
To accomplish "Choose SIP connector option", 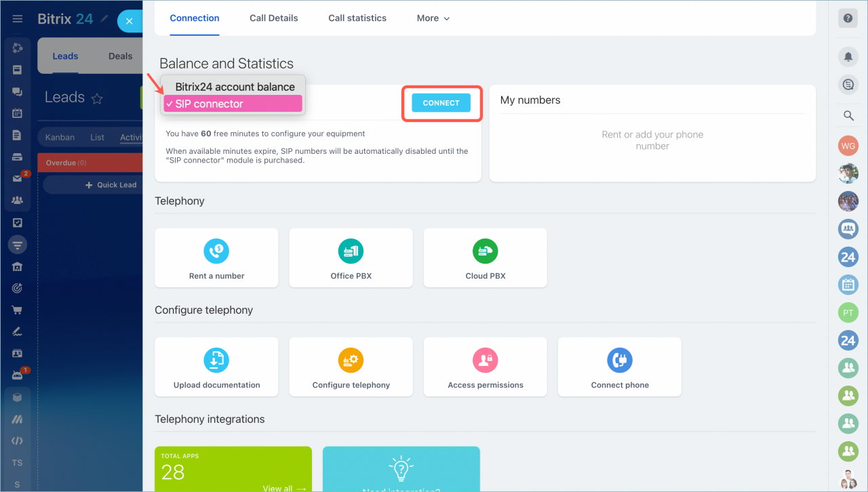I will [x=233, y=104].
